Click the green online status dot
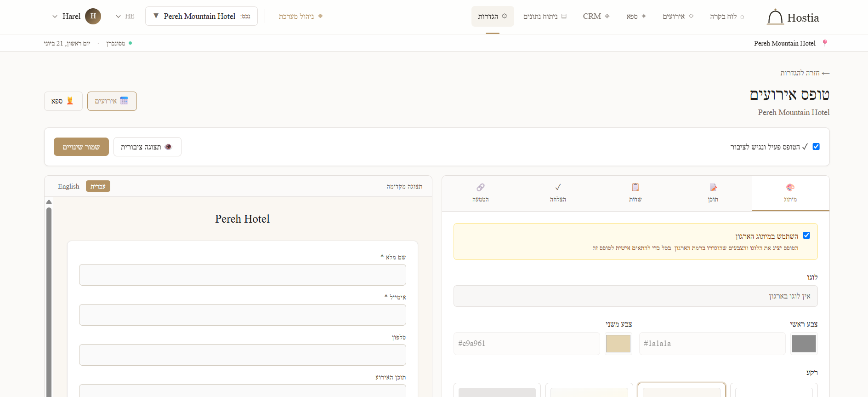 (130, 43)
